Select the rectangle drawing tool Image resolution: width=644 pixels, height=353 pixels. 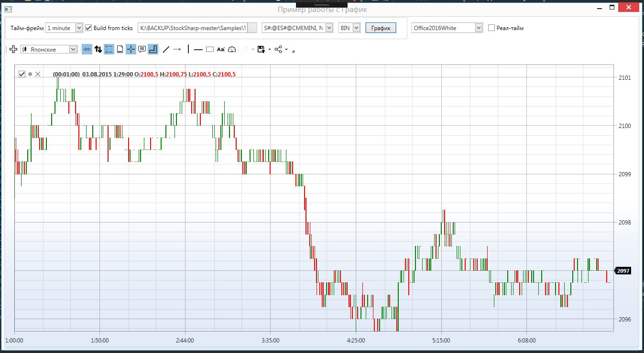click(x=209, y=49)
